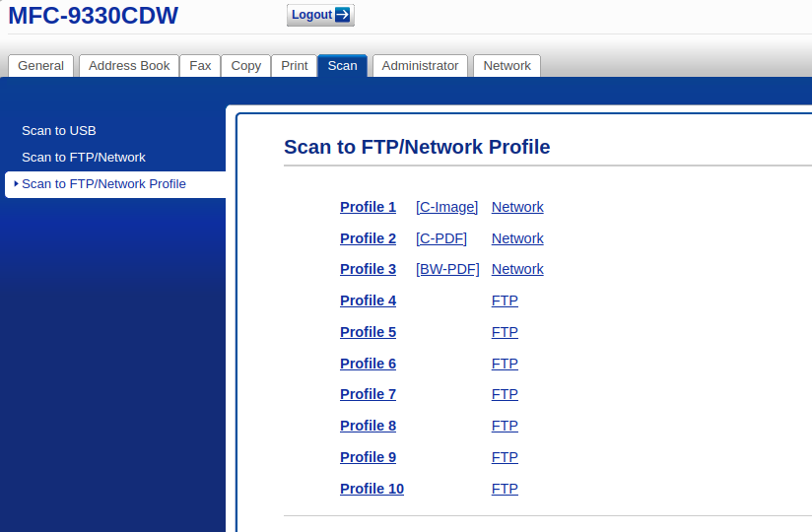Click FTP link for Profile 10
This screenshot has width=812, height=532.
[505, 489]
